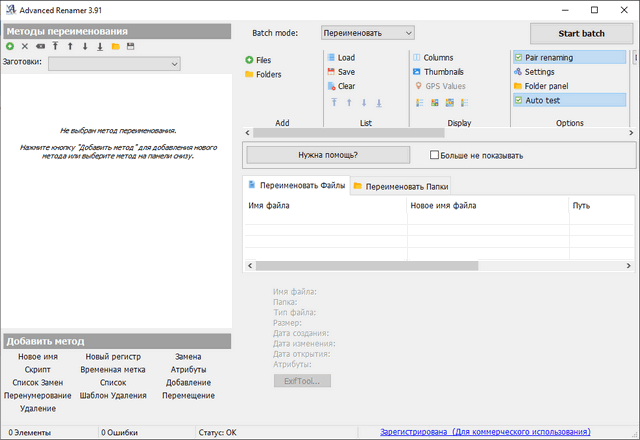Viewport: 640px width, 440px height.
Task: Click the delete method X icon
Action: [25, 47]
